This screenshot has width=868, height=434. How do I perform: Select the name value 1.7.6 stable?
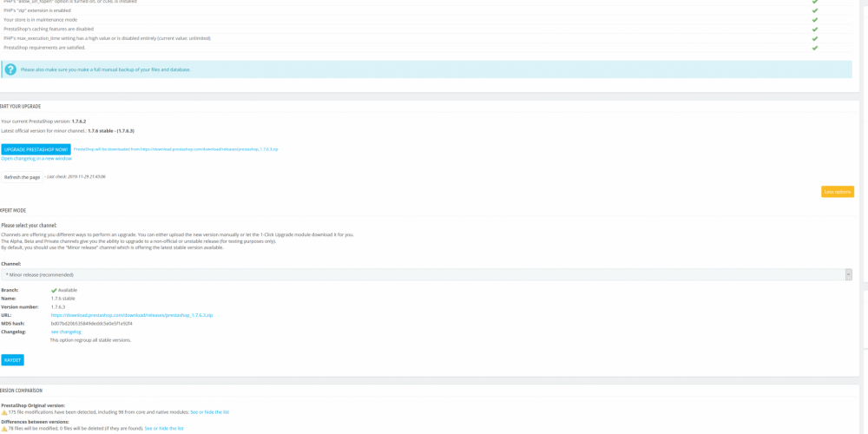click(63, 299)
